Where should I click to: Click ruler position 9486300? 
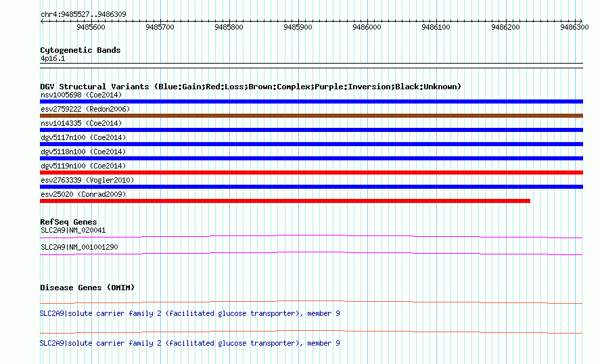pyautogui.click(x=575, y=27)
